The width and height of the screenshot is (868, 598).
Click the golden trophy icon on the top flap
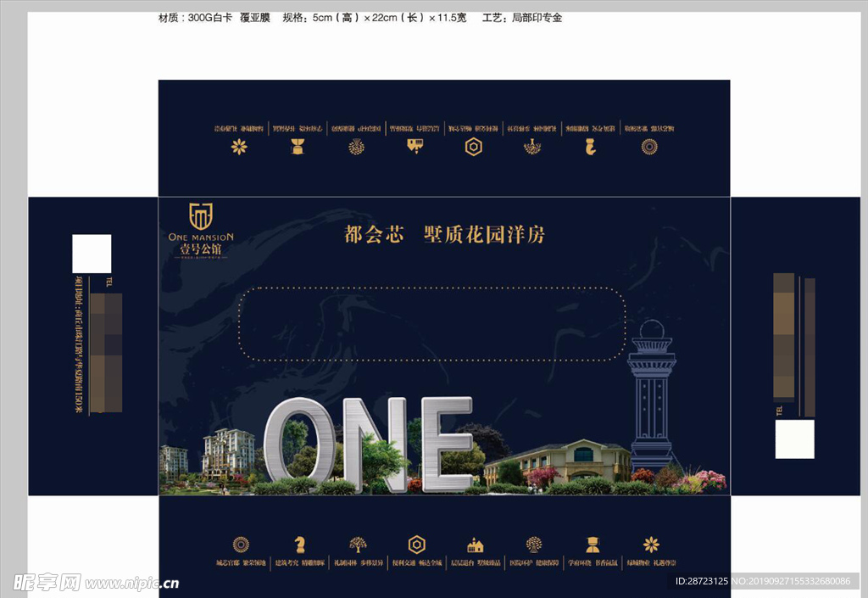[x=297, y=146]
